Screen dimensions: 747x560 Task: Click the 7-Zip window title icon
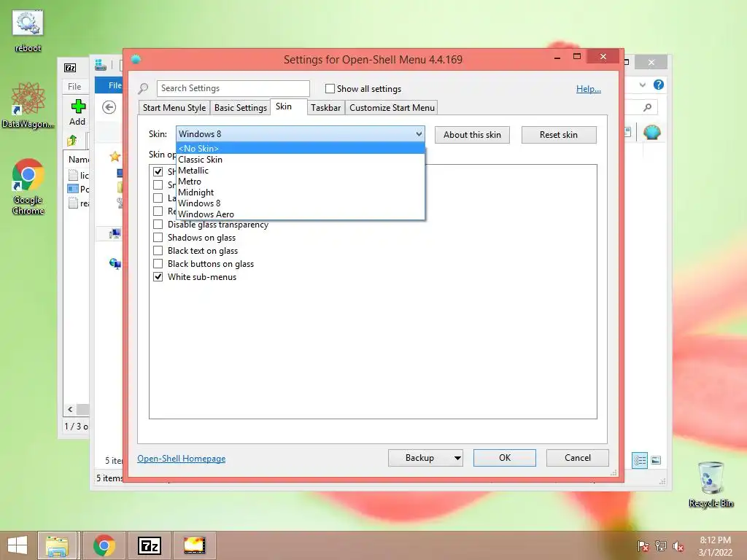[x=70, y=68]
